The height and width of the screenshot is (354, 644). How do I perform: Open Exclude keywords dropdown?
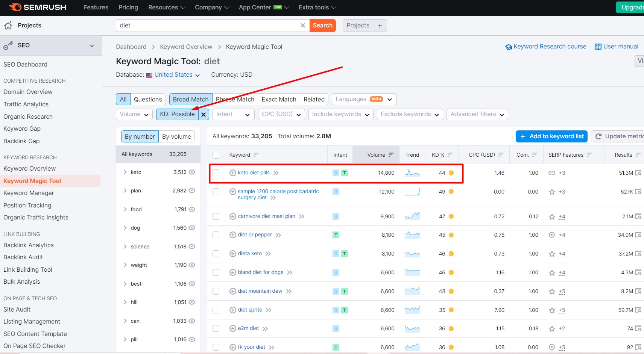(x=410, y=114)
